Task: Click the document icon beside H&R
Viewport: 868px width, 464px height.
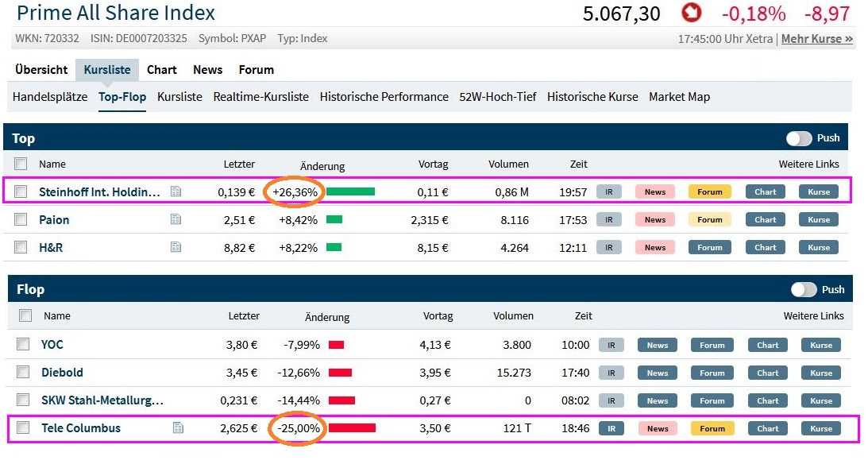Action: (176, 247)
